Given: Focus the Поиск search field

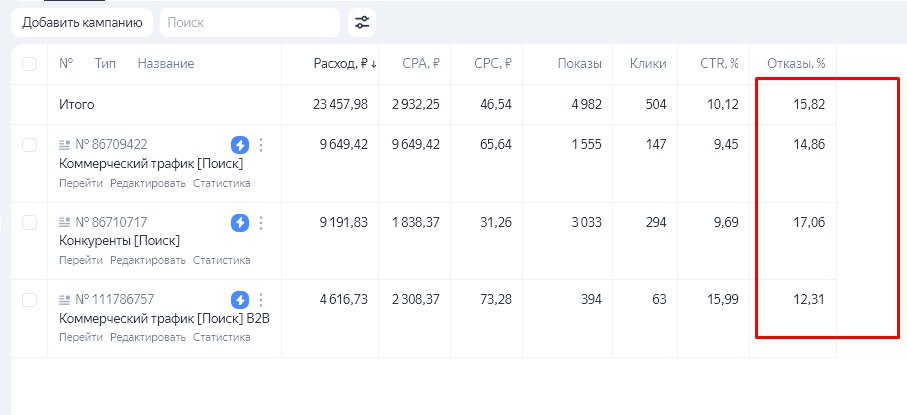Looking at the screenshot, I should click(x=249, y=22).
